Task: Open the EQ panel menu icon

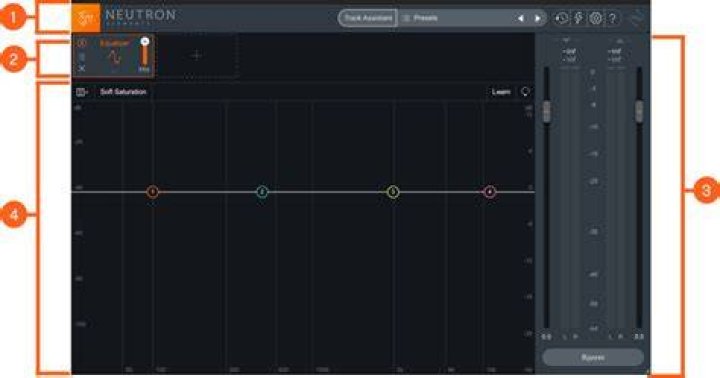Action: pyautogui.click(x=82, y=92)
